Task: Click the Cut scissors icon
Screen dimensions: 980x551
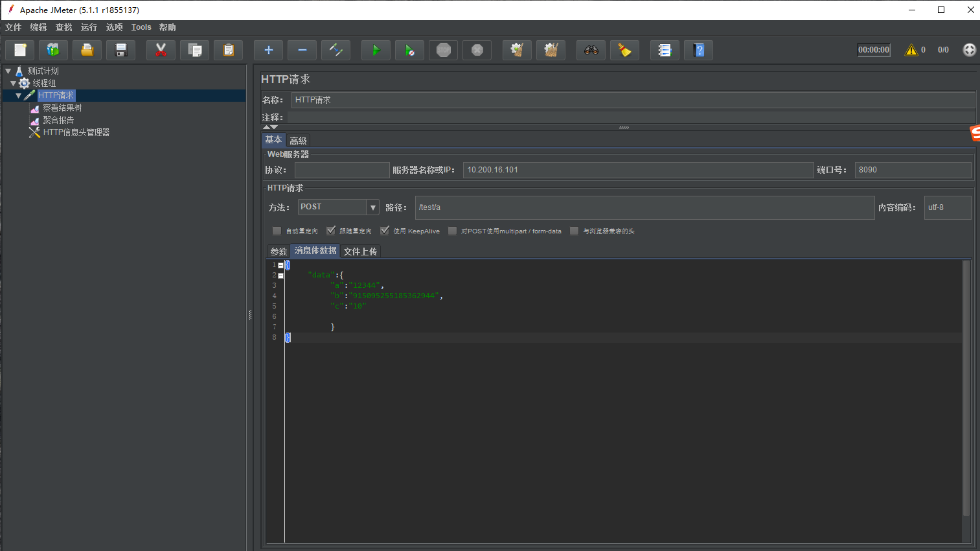Action: 161,50
